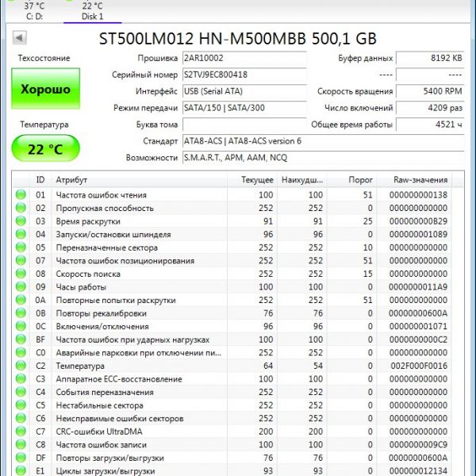The width and height of the screenshot is (476, 476).
Task: Click status circle for Частота ошибок при ударных нагрузках
Action: click(21, 340)
